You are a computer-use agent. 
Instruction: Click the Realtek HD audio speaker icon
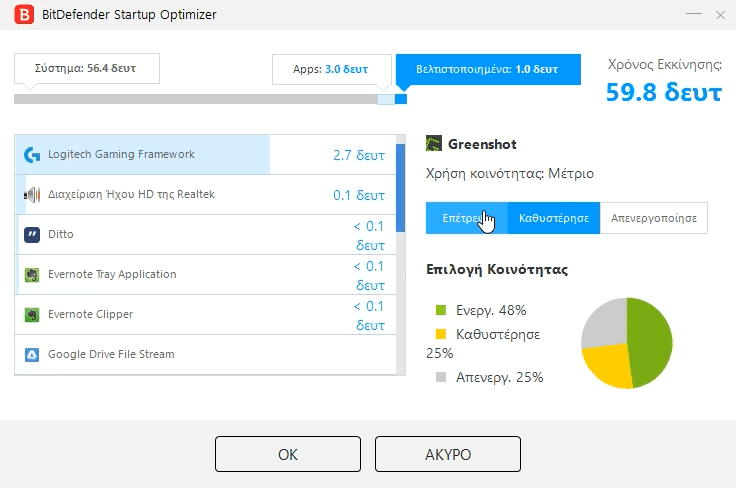[x=32, y=195]
